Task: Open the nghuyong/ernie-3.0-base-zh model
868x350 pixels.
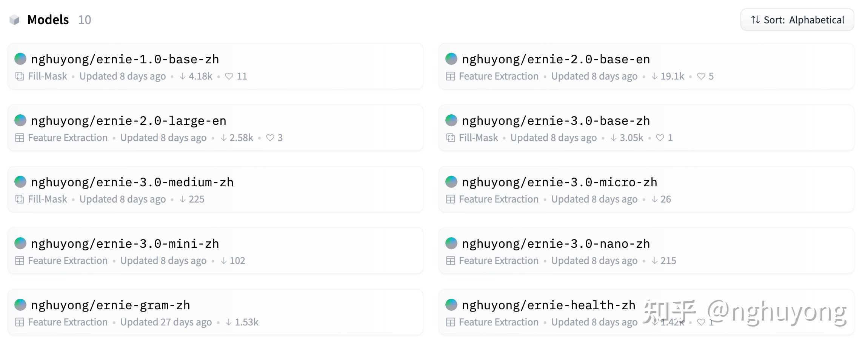Action: pyautogui.click(x=556, y=121)
